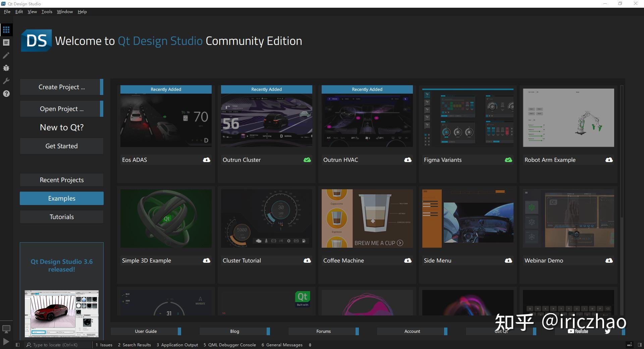
Task: Click Figma Variants green cloud icon
Action: (508, 160)
